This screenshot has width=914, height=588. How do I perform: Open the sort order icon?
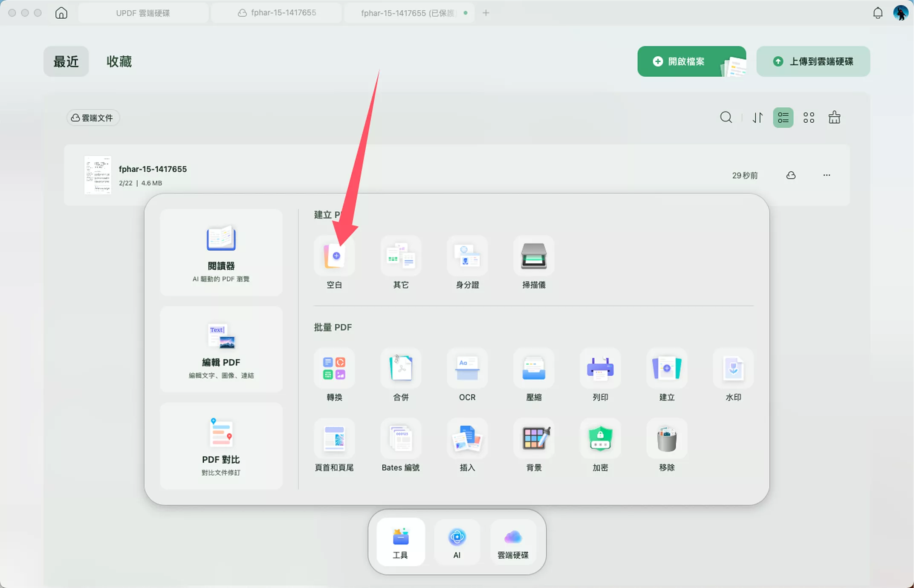[758, 117]
